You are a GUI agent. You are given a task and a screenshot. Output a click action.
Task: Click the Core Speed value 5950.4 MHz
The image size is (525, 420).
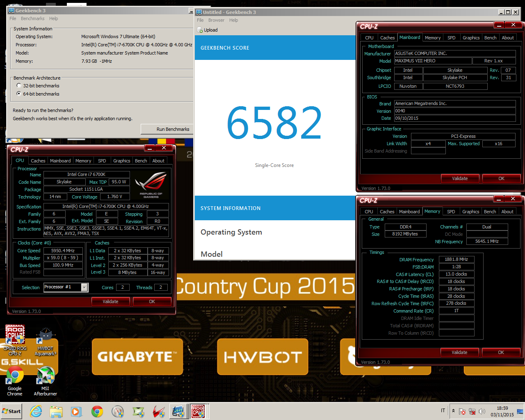[63, 251]
